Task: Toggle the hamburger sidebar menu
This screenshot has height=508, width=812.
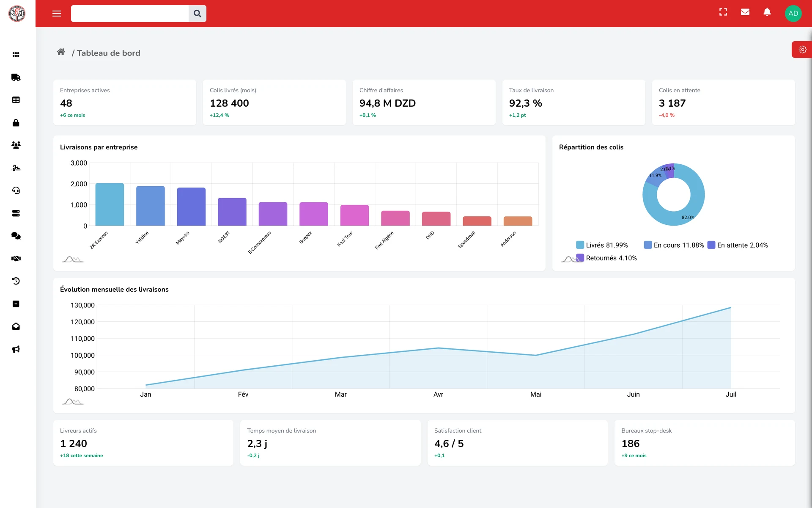Action: 57,14
